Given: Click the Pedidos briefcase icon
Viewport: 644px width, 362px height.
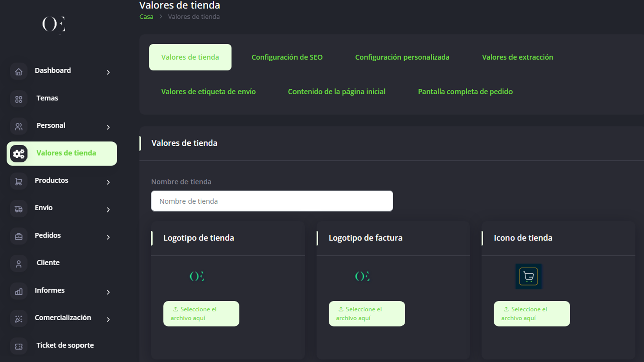Looking at the screenshot, I should pos(19,237).
